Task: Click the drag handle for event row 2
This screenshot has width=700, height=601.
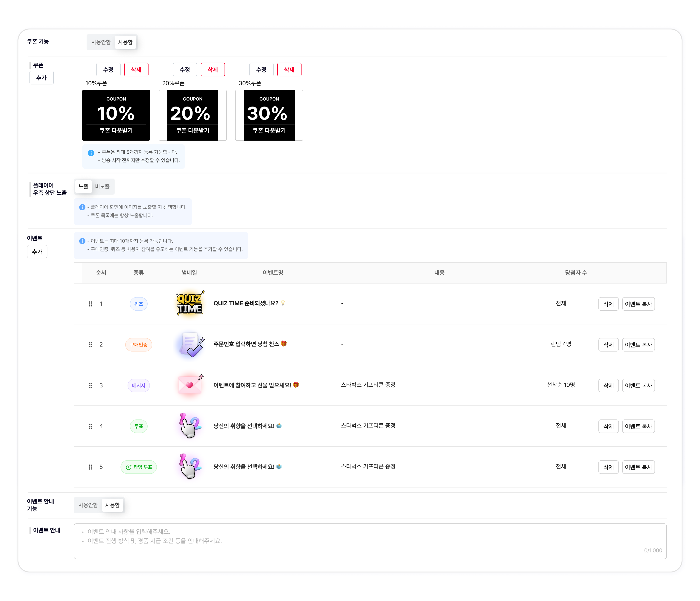Action: click(x=90, y=345)
